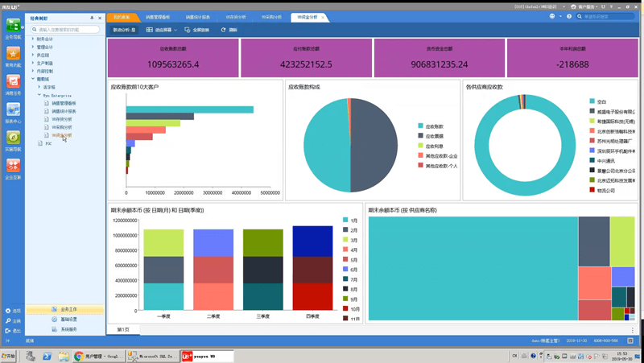Open the vertical dots menu beside page tab
Image resolution: width=644 pixels, height=363 pixels.
coord(633,330)
